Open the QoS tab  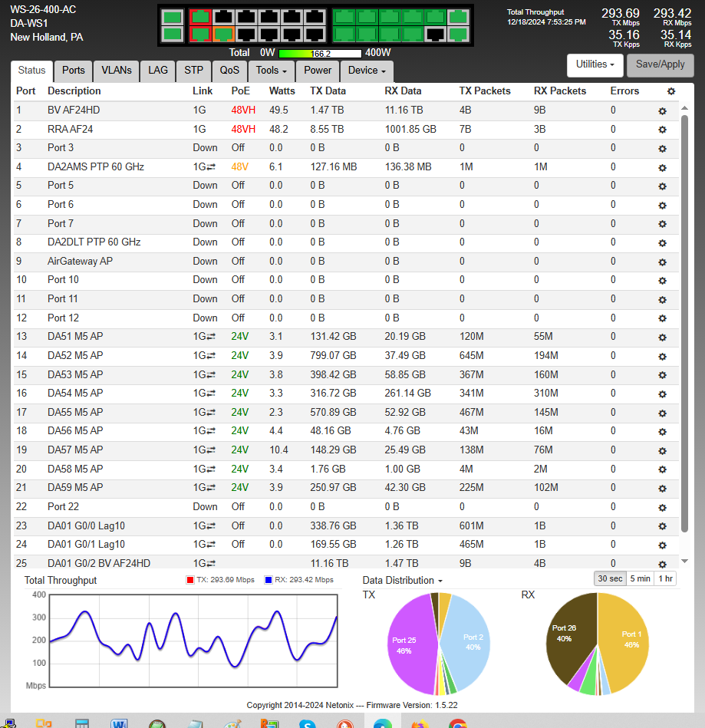point(229,71)
